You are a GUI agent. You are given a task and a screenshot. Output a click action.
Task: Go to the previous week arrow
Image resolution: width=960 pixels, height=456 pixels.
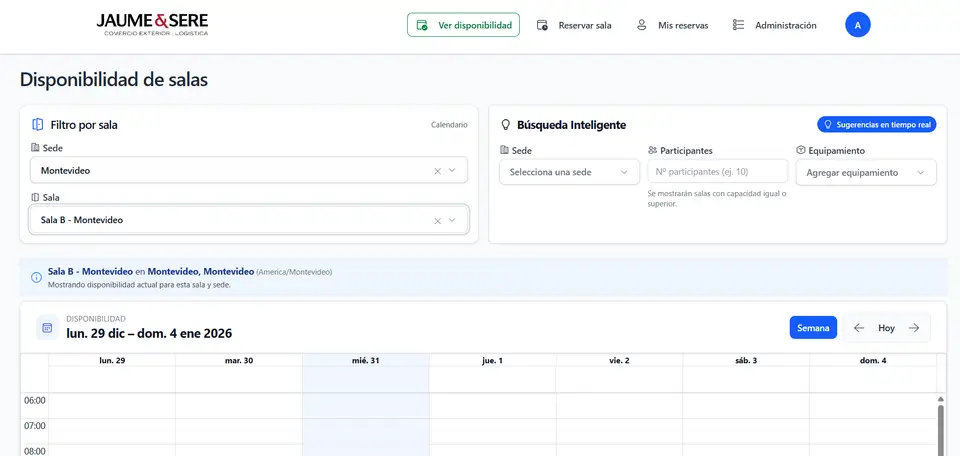point(858,328)
